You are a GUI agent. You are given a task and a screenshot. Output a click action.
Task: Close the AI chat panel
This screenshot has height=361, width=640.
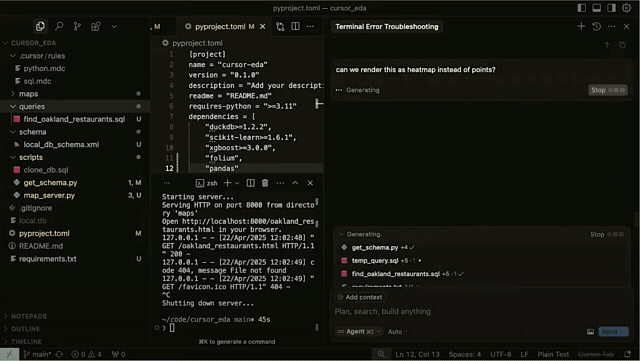(x=627, y=27)
